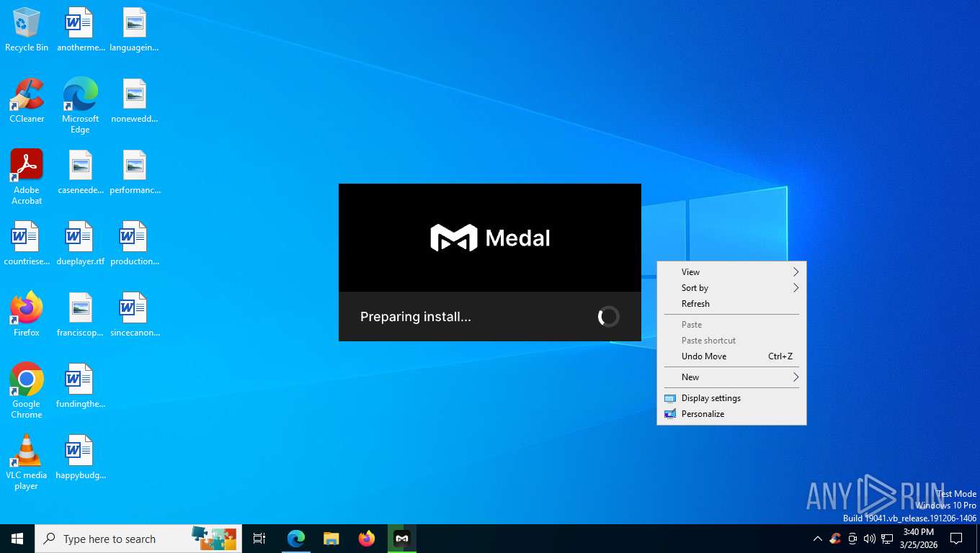
Task: Select the nonewedd... image file icon
Action: coord(134,101)
